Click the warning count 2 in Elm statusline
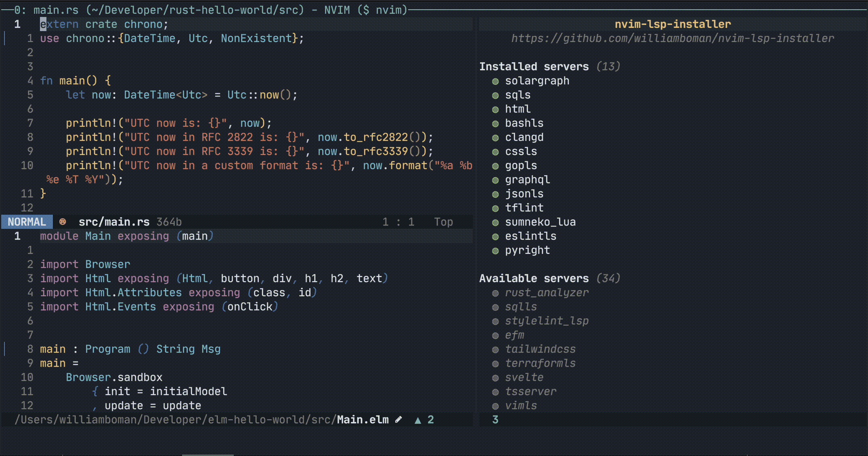 click(431, 420)
